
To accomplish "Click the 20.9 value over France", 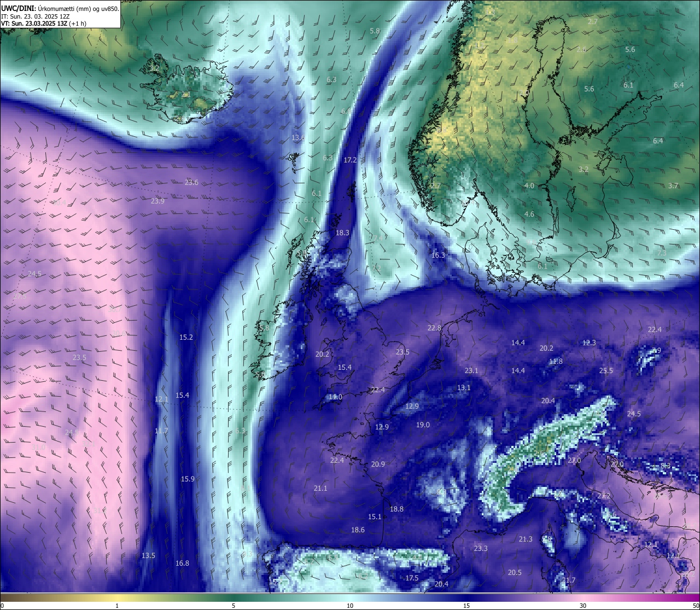I will pyautogui.click(x=378, y=464).
